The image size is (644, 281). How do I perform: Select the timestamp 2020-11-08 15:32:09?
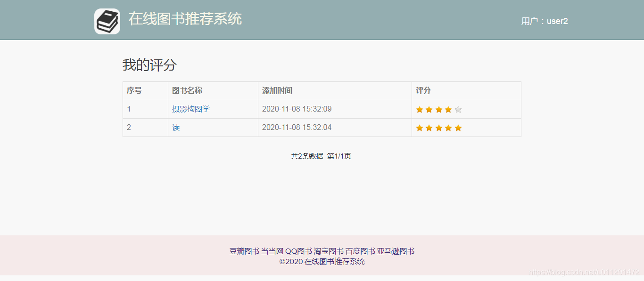pyautogui.click(x=297, y=109)
